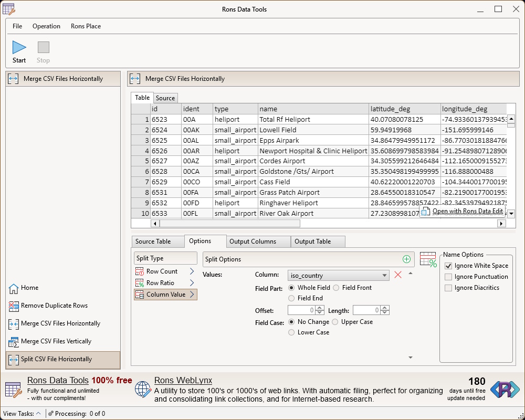Increase the Offset spinner value
525x420 pixels.
(320, 308)
